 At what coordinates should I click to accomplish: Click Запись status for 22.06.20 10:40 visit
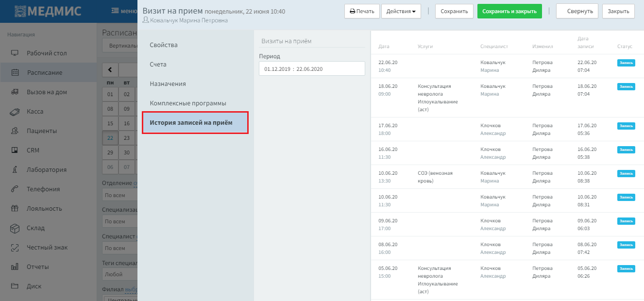point(626,63)
